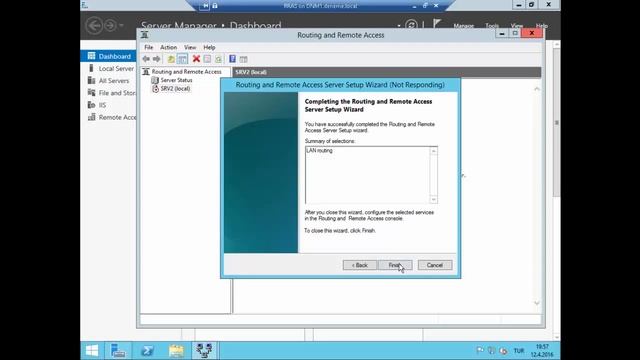Click the Forward arrow toolbar icon
Image resolution: width=640 pixels, height=360 pixels.
[x=156, y=59]
